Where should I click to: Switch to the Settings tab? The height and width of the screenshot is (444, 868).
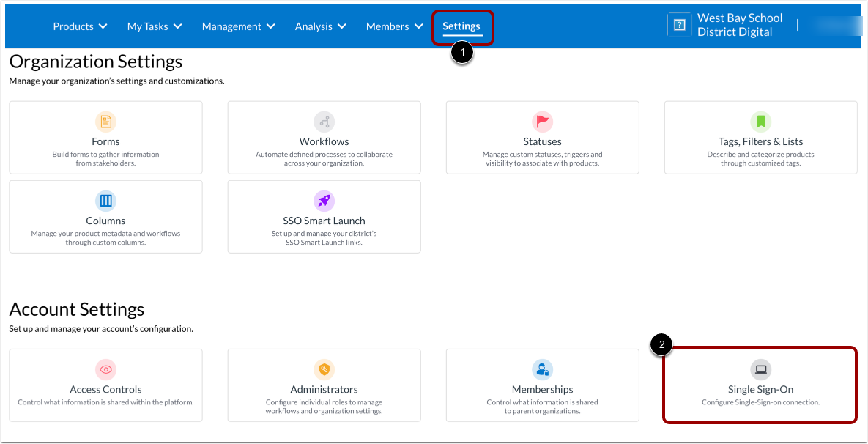461,26
